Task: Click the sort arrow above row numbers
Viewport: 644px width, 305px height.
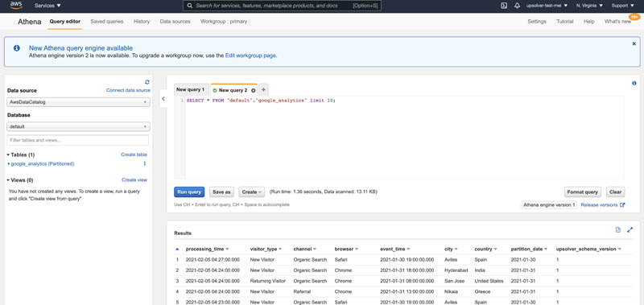Action: pyautogui.click(x=177, y=249)
